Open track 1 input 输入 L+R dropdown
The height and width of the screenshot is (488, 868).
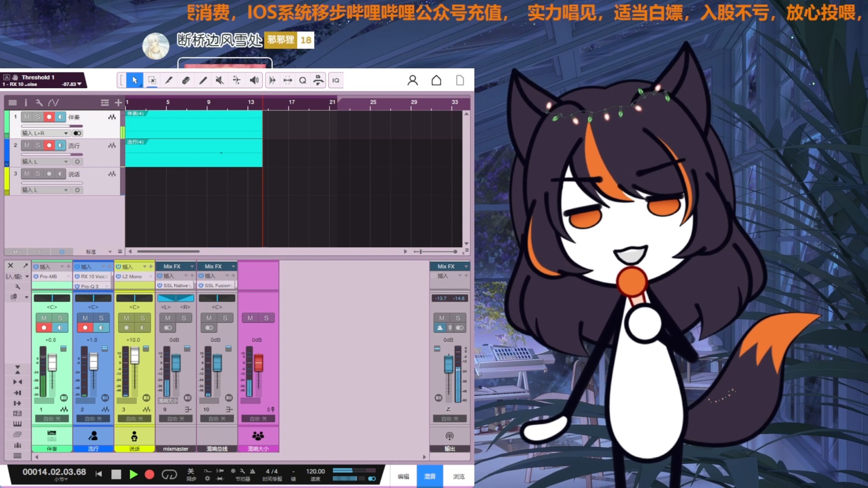[46, 133]
